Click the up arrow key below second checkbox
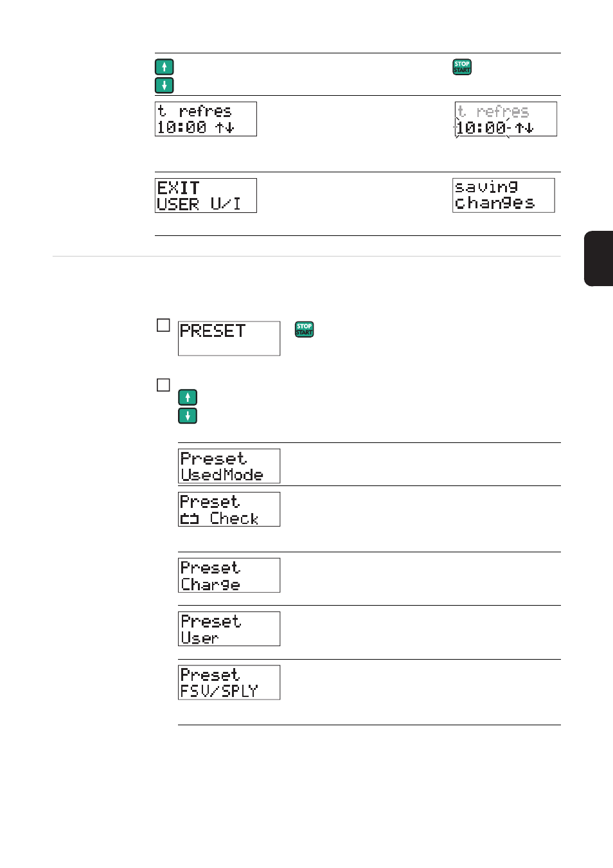This screenshot has width=613, height=868. (x=188, y=397)
